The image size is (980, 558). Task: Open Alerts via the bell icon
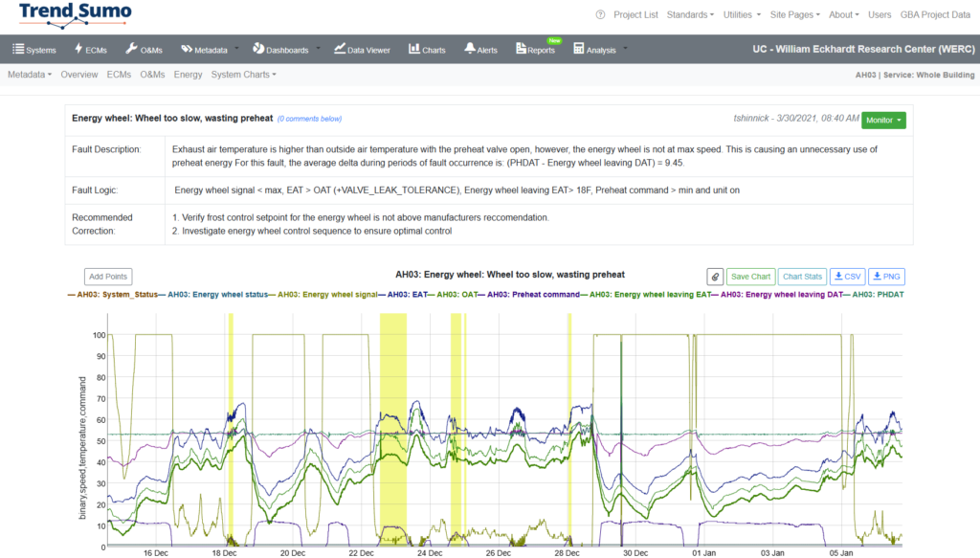click(469, 49)
